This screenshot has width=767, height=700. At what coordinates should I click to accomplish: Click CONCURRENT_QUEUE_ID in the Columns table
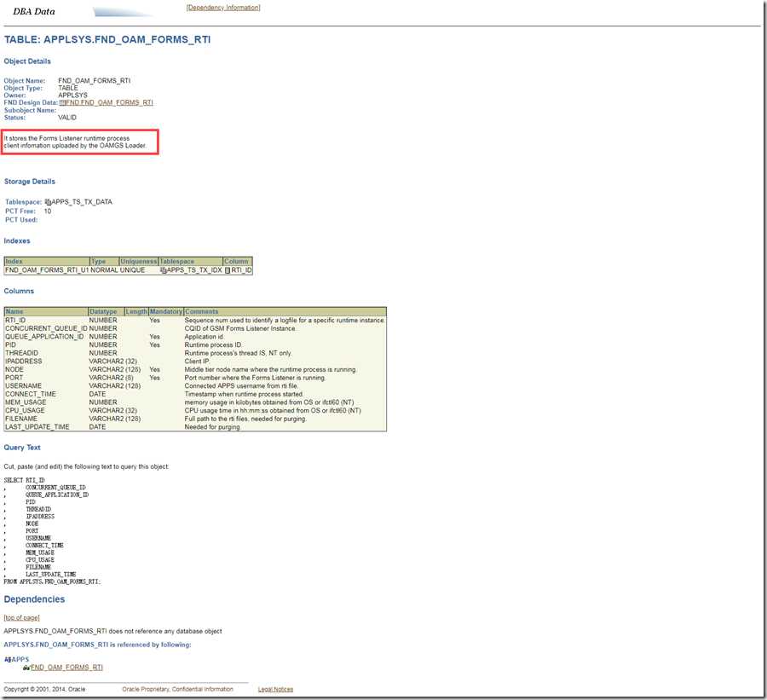[47, 328]
